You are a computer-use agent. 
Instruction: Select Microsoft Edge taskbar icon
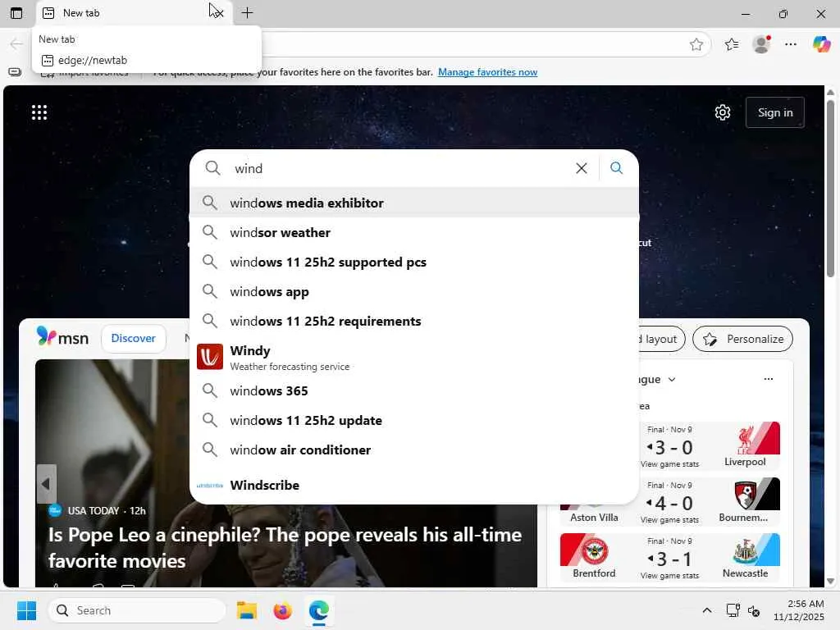[319, 610]
